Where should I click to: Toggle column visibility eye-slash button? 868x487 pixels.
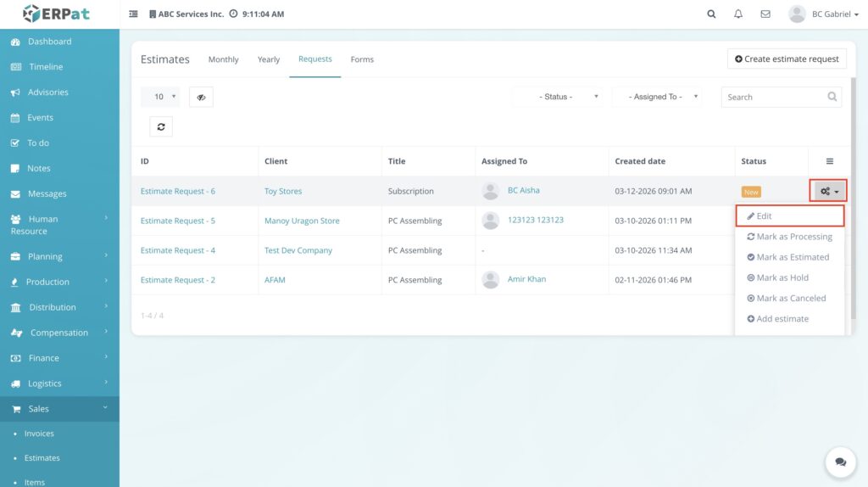click(x=201, y=97)
